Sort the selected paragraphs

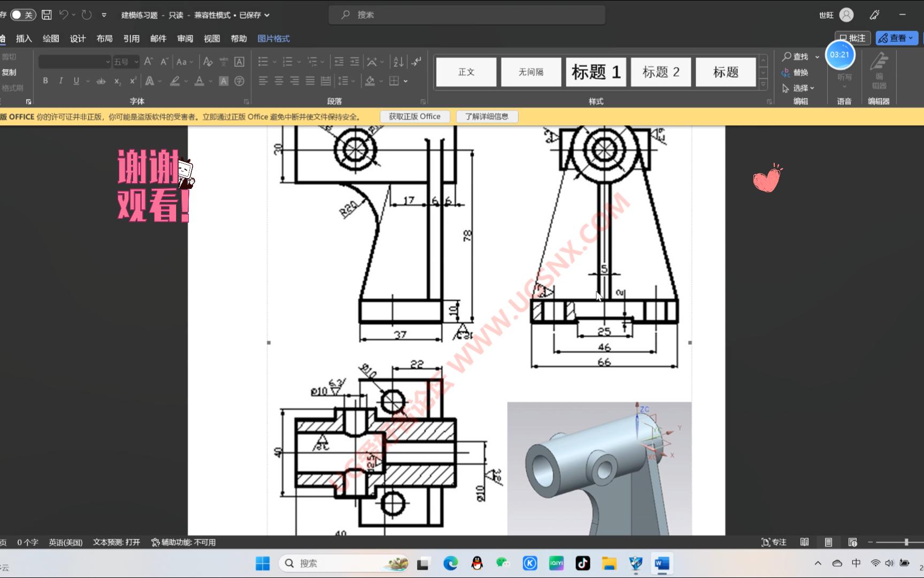point(398,62)
